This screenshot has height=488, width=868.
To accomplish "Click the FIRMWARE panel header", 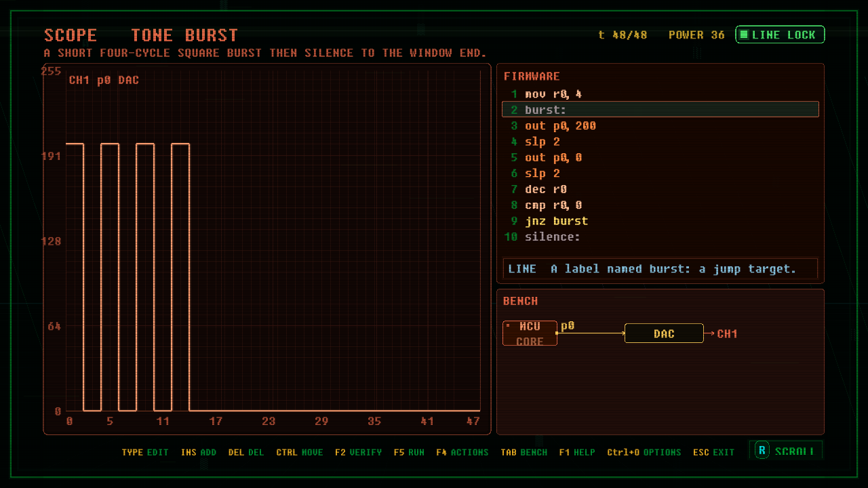I will pyautogui.click(x=532, y=77).
